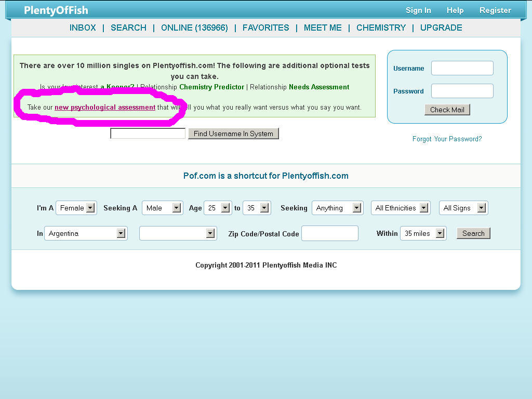Open the Forgot Your Password link
532x399 pixels.
[x=447, y=139]
